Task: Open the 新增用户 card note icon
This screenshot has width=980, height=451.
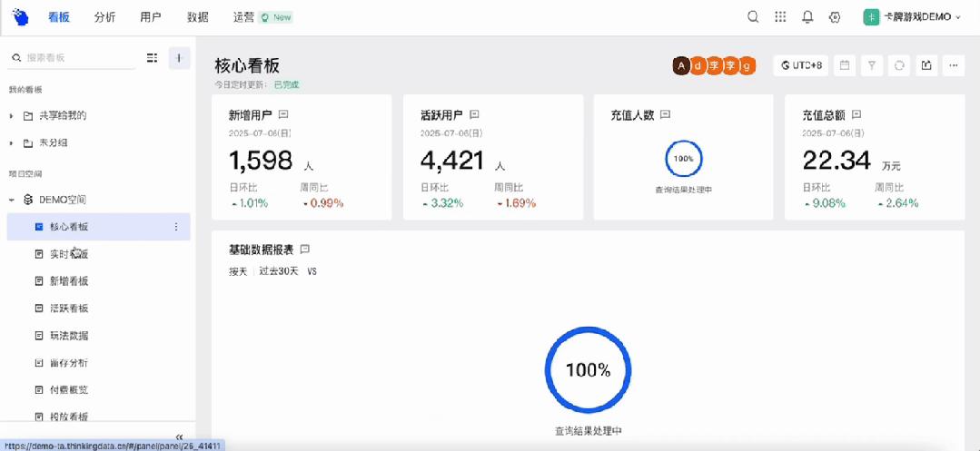Action: click(x=283, y=114)
